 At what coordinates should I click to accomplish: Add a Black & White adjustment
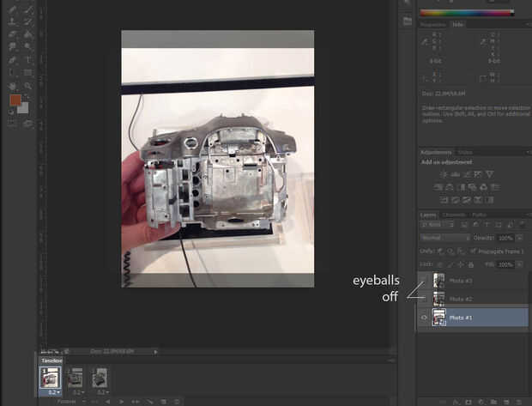(461, 187)
